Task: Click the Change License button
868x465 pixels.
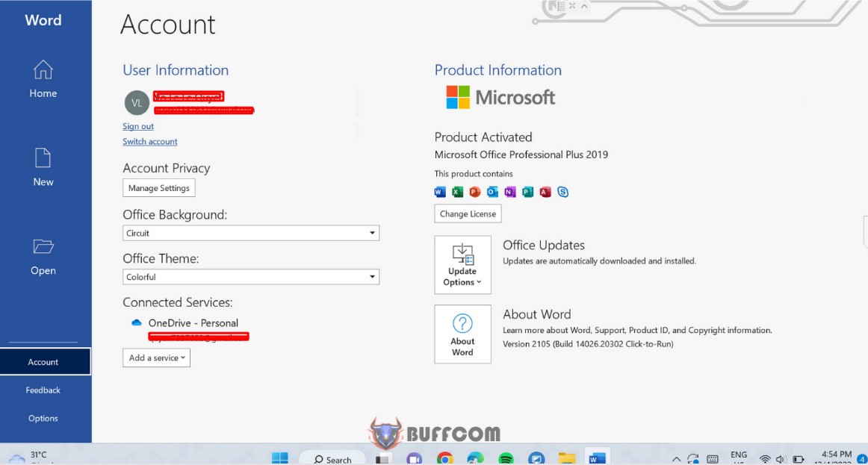Action: [468, 214]
